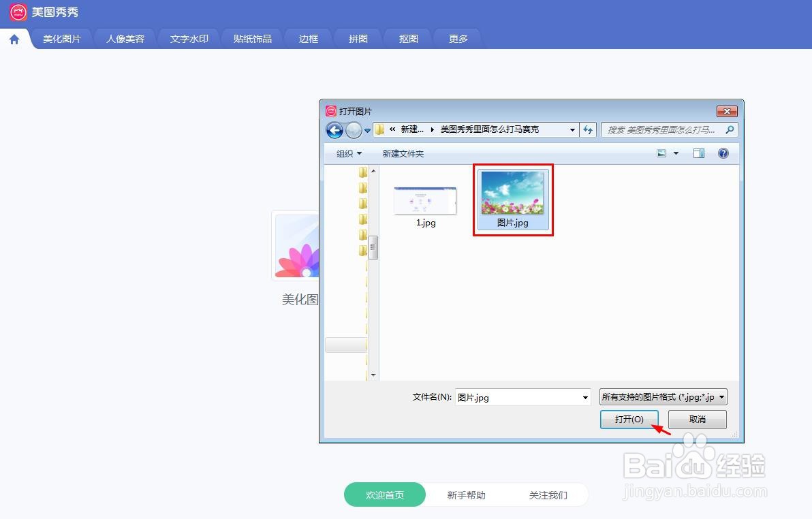The image size is (812, 519).
Task: Open the address bar history dropdown arrow
Action: pos(572,129)
